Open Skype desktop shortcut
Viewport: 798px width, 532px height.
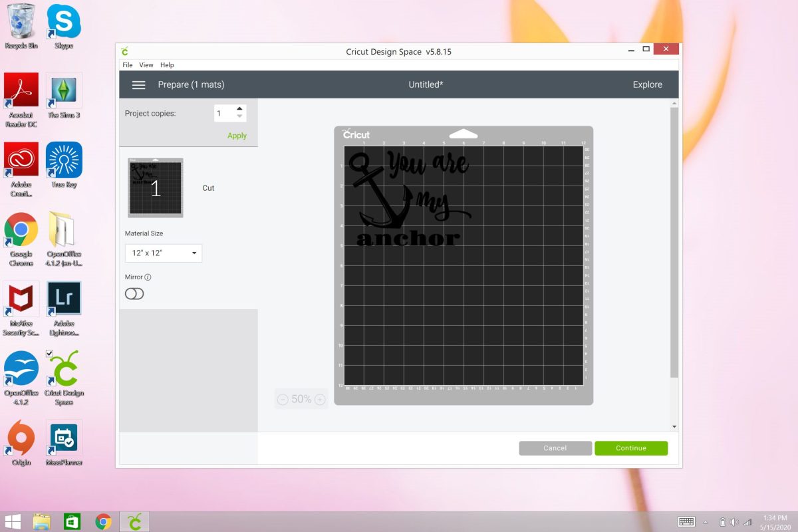click(64, 22)
